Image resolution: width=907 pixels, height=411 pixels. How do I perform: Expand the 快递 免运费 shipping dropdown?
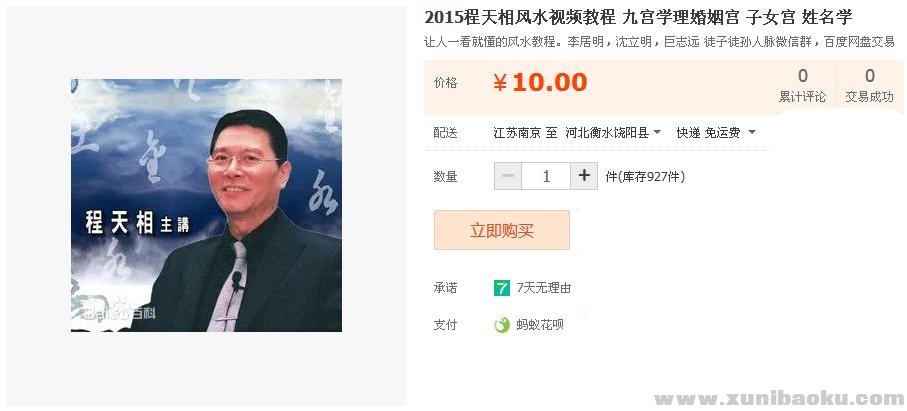pyautogui.click(x=716, y=133)
